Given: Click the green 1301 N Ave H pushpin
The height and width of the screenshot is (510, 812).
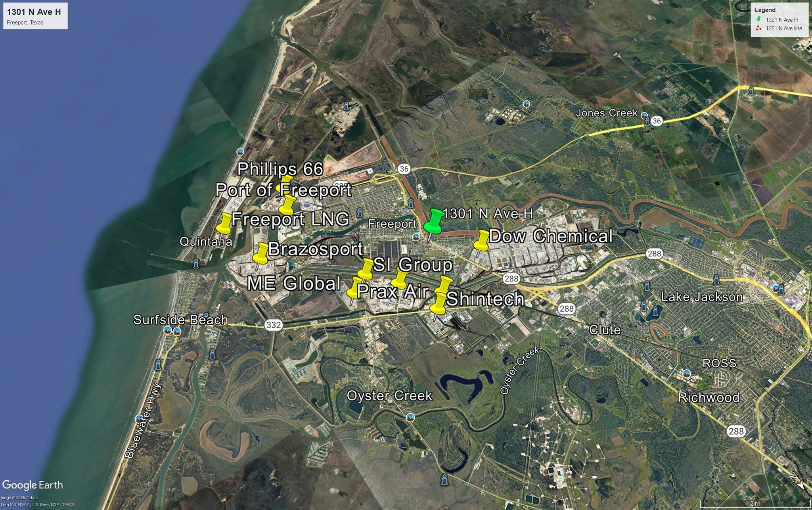Looking at the screenshot, I should tap(434, 223).
